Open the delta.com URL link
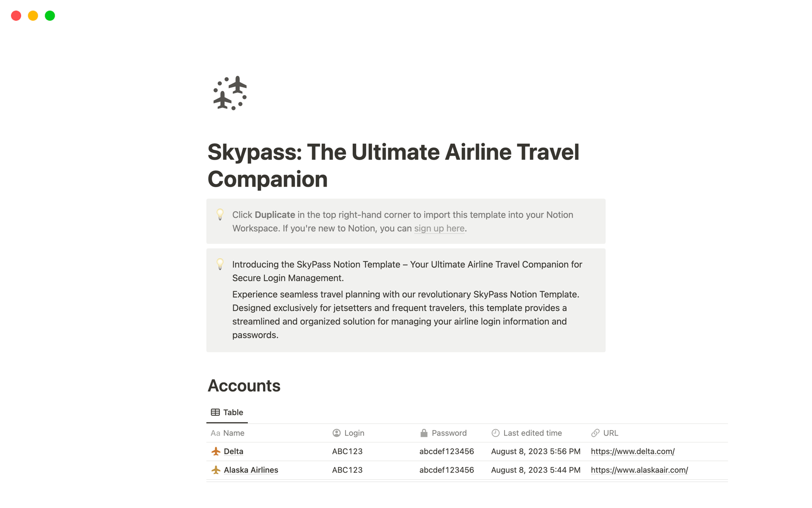 click(x=632, y=451)
